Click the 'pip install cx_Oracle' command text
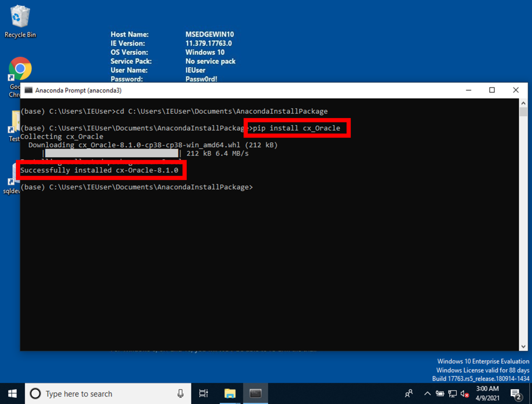The image size is (532, 404). point(296,128)
